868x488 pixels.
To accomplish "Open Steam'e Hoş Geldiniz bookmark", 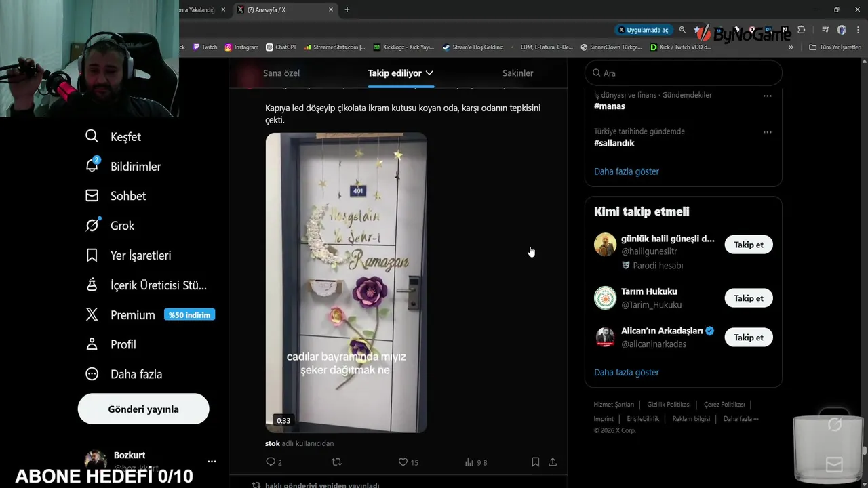I will [473, 47].
